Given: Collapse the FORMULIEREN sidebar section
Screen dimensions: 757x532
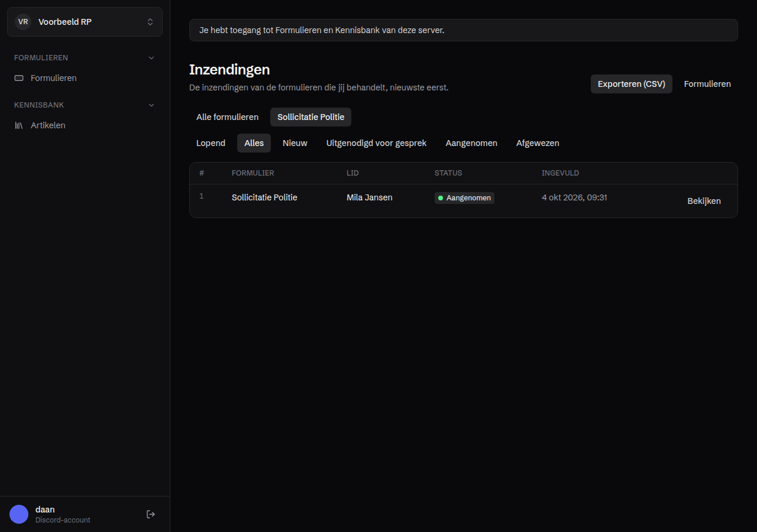Looking at the screenshot, I should 85,58.
